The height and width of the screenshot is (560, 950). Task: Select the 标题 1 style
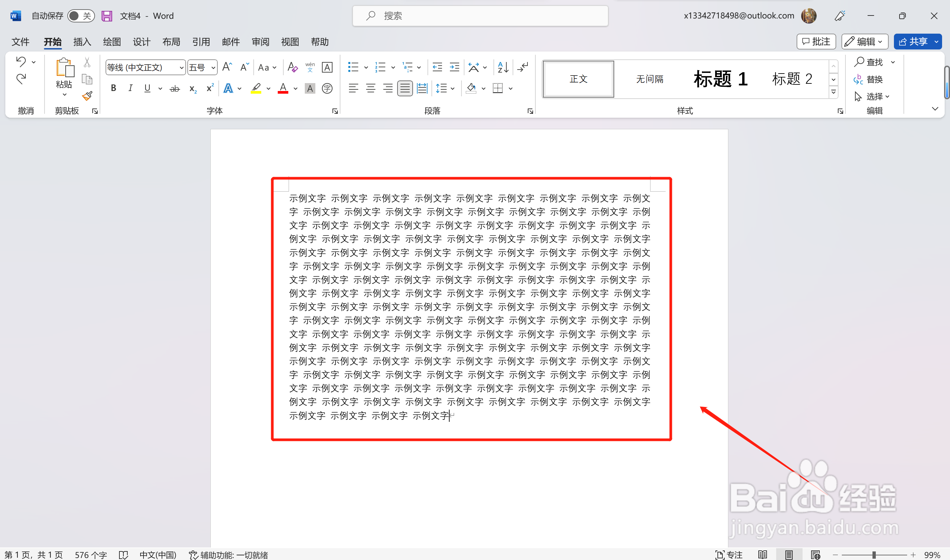point(720,79)
